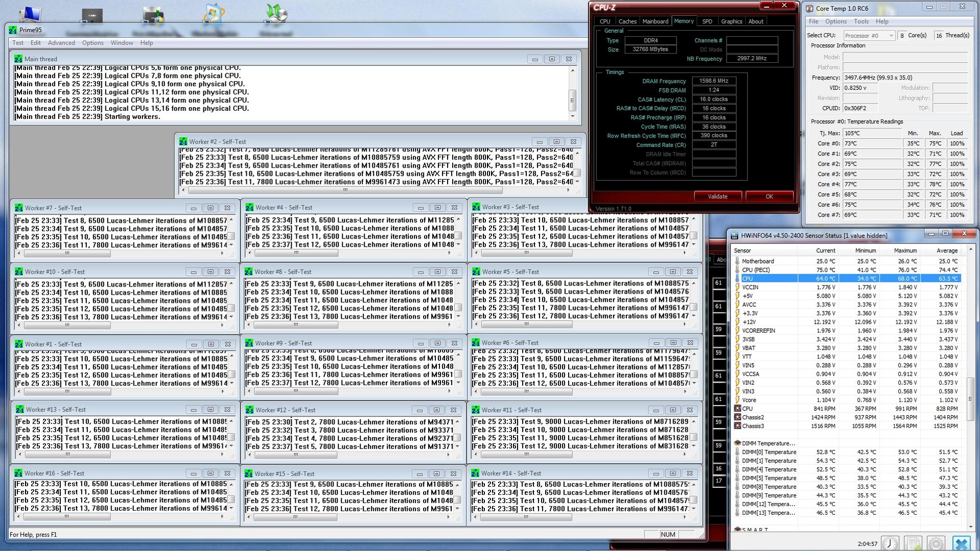Click the HWiNFO sensor list vertical scrollbar
Viewport: 980px width, 551px height.
970,389
